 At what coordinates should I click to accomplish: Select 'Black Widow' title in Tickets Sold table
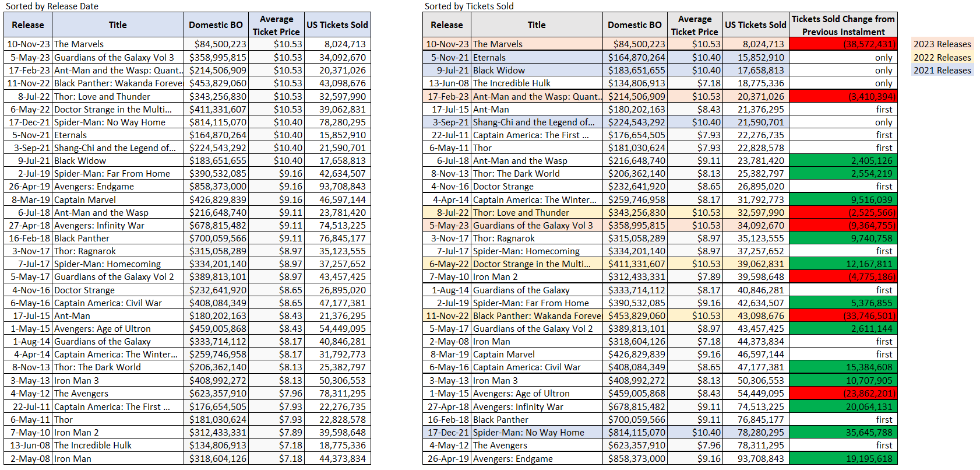tap(499, 71)
